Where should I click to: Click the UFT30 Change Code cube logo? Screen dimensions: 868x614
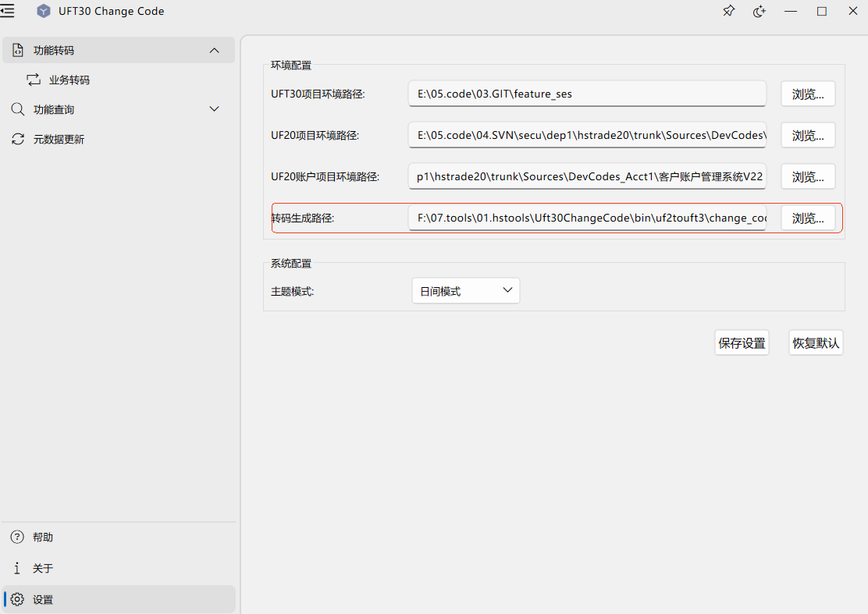(43, 11)
